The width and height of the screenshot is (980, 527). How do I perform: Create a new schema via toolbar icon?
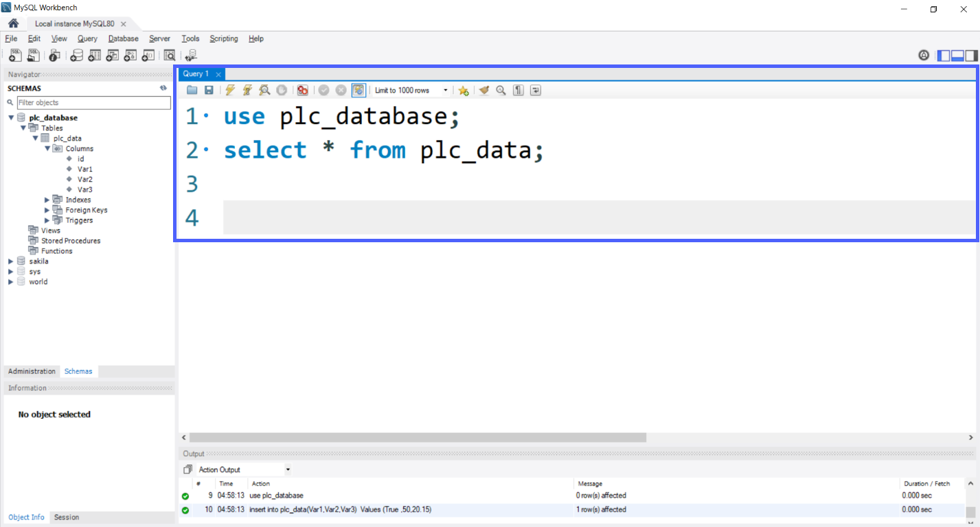(x=77, y=56)
